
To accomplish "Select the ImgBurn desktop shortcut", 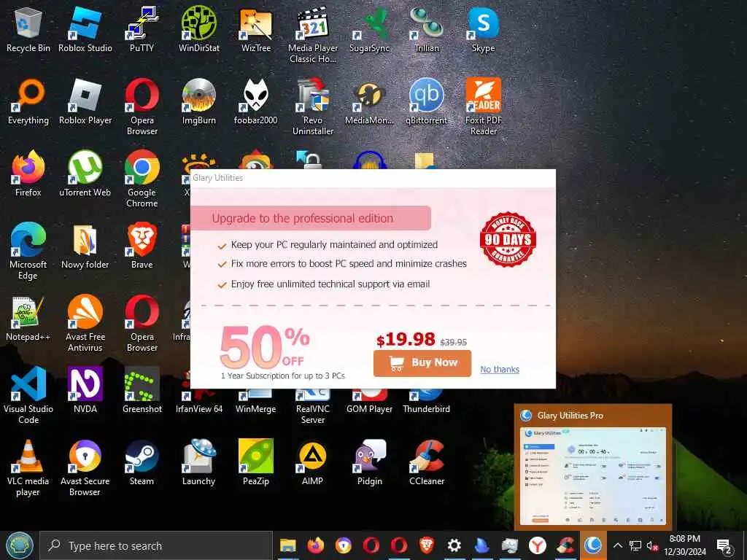I will tap(198, 101).
